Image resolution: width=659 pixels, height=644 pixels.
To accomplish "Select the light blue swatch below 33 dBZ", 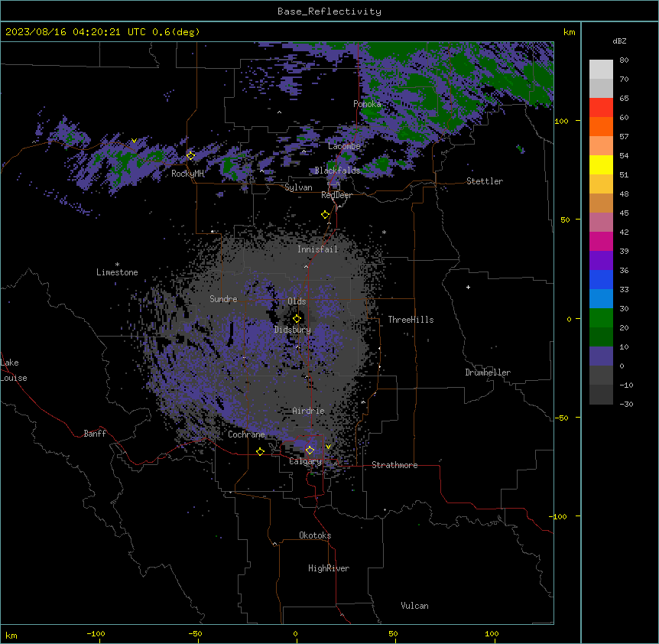I will 601,299.
